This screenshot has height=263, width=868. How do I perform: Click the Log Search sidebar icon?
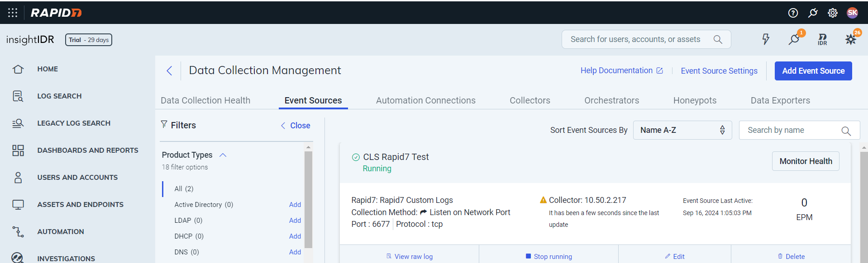pos(18,96)
